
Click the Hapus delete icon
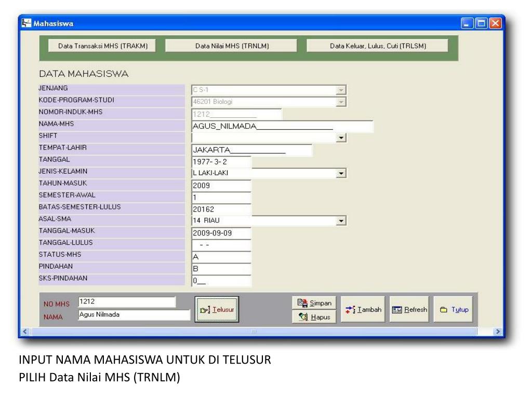[303, 317]
